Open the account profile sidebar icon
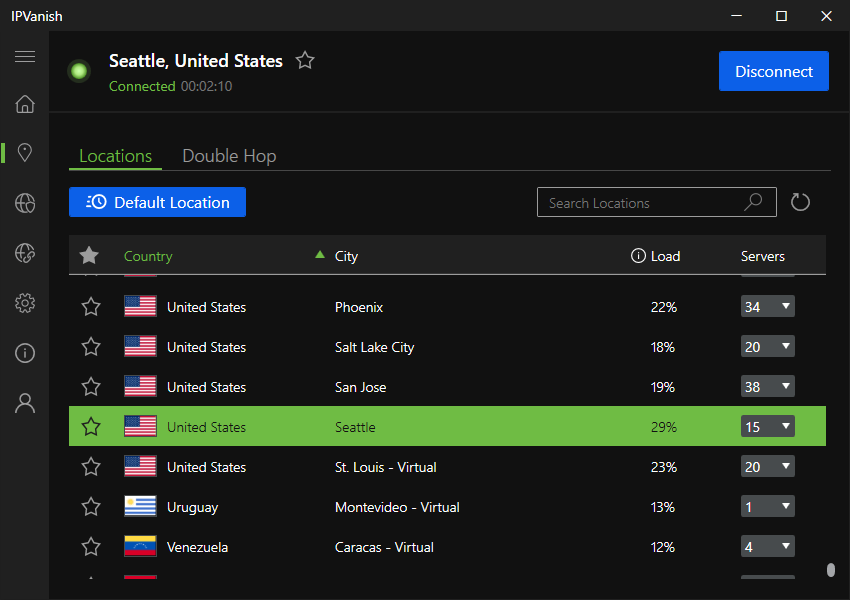 point(25,403)
